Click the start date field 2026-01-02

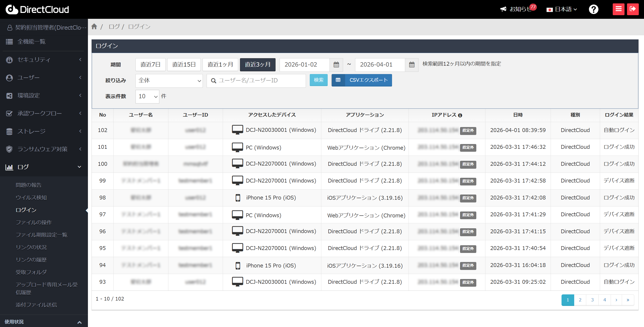305,65
